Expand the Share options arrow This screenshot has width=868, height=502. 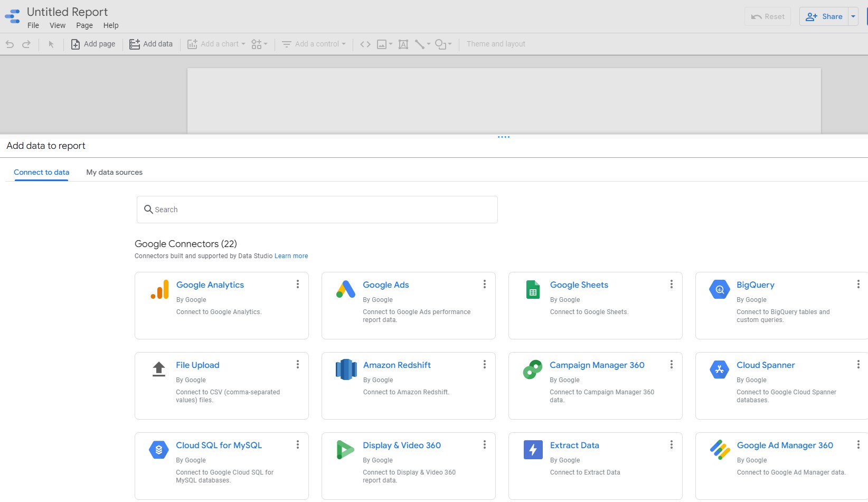click(853, 16)
